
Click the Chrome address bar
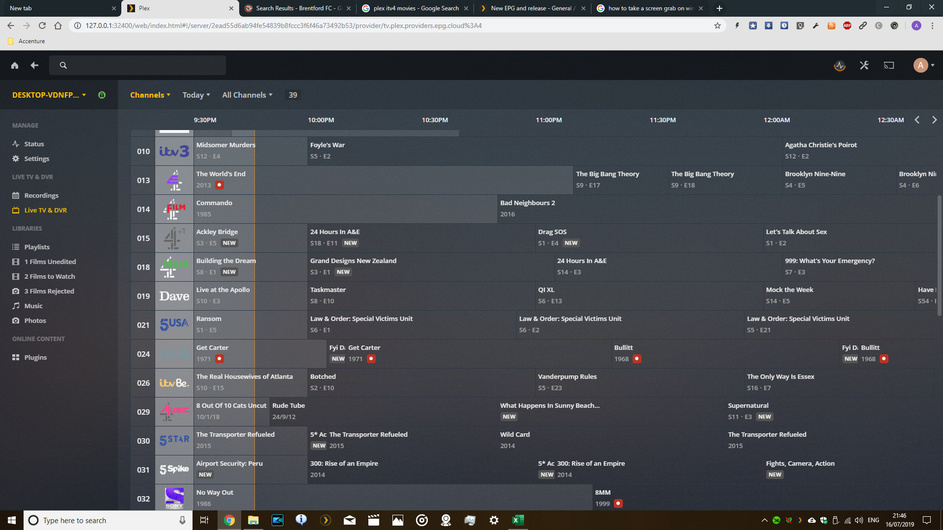coord(397,26)
